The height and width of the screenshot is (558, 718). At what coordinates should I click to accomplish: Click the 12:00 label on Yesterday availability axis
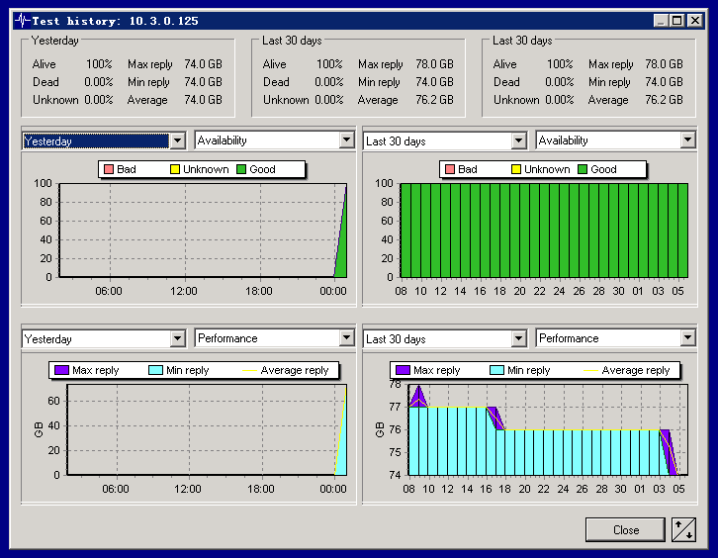pos(184,291)
